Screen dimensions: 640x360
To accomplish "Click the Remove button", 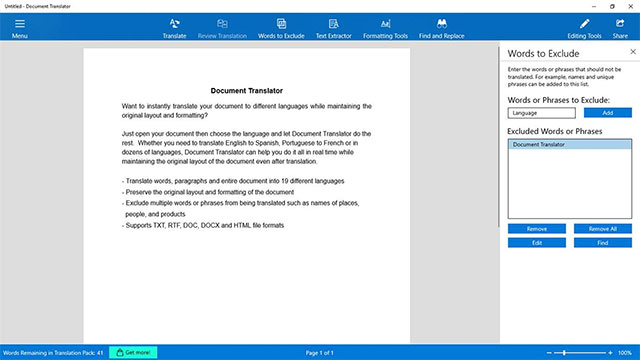I will click(537, 229).
